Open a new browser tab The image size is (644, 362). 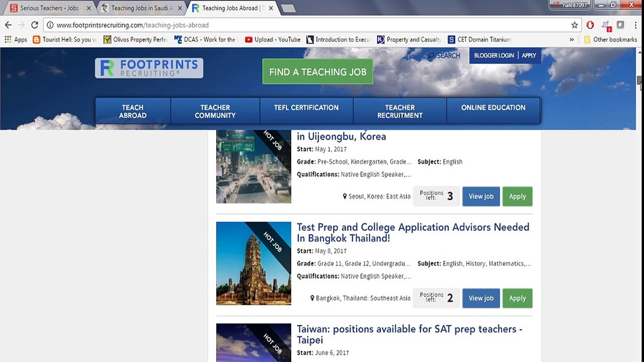[287, 9]
